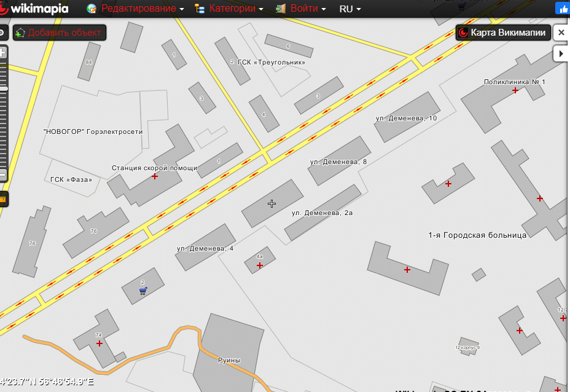Select the Руины building on map
Image resolution: width=570 pixels, height=392 pixels.
pos(228,360)
